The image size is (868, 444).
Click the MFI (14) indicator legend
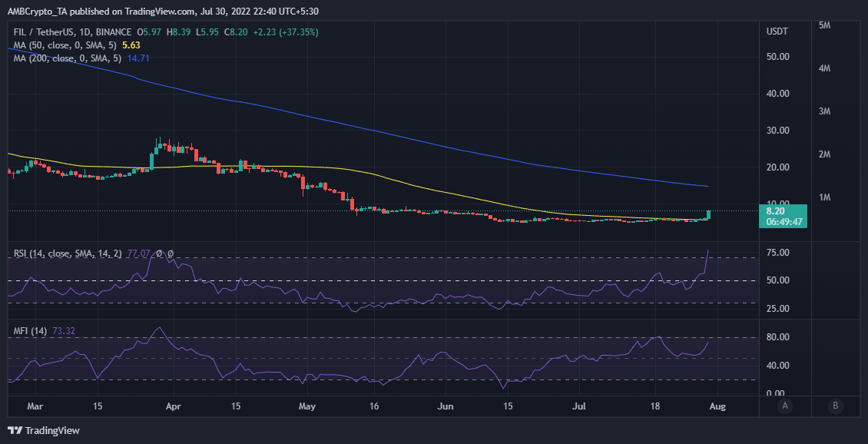[x=31, y=331]
